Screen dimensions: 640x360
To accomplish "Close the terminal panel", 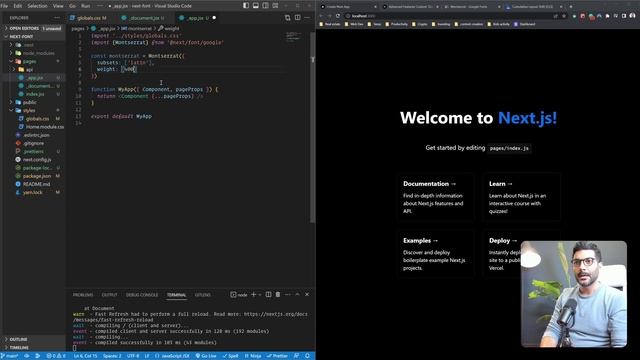I will (307, 294).
